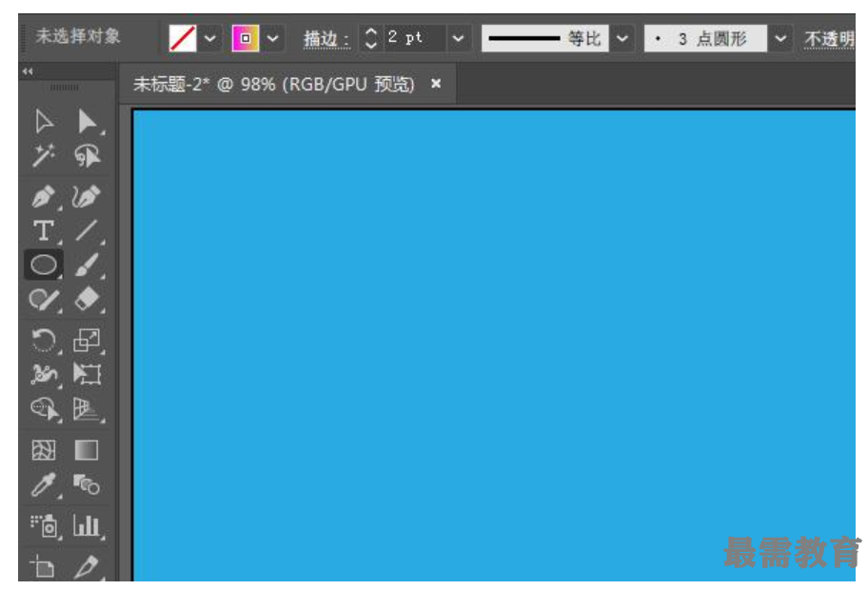Click the 等比 variable width profile box
The width and height of the screenshot is (868, 590).
click(x=545, y=38)
